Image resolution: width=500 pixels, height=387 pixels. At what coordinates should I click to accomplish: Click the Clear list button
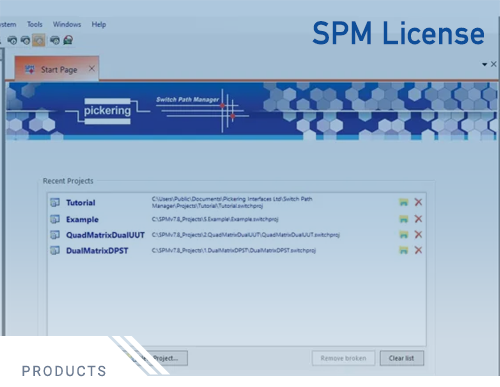coord(402,358)
